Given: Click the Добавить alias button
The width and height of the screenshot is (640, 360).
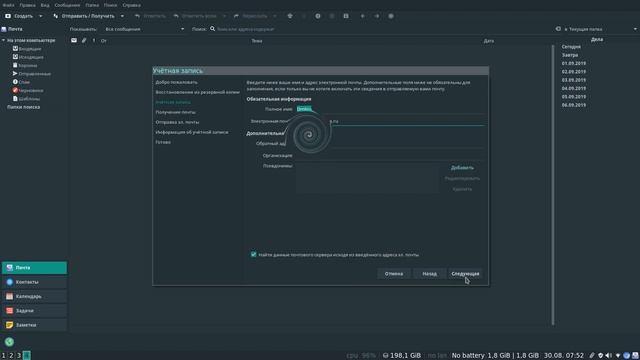Looking at the screenshot, I should click(x=462, y=168).
